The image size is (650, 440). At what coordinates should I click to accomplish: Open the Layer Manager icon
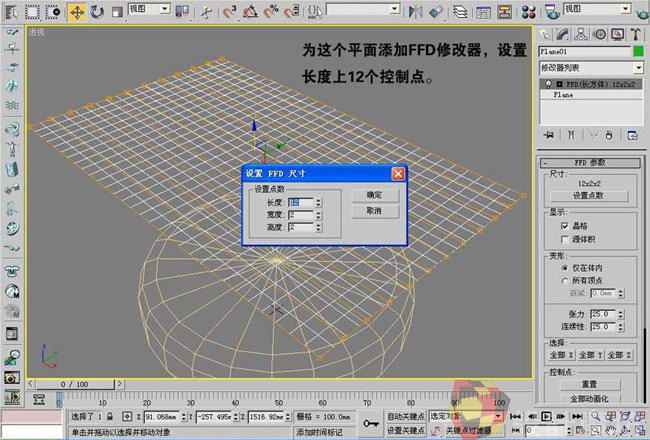click(x=460, y=12)
